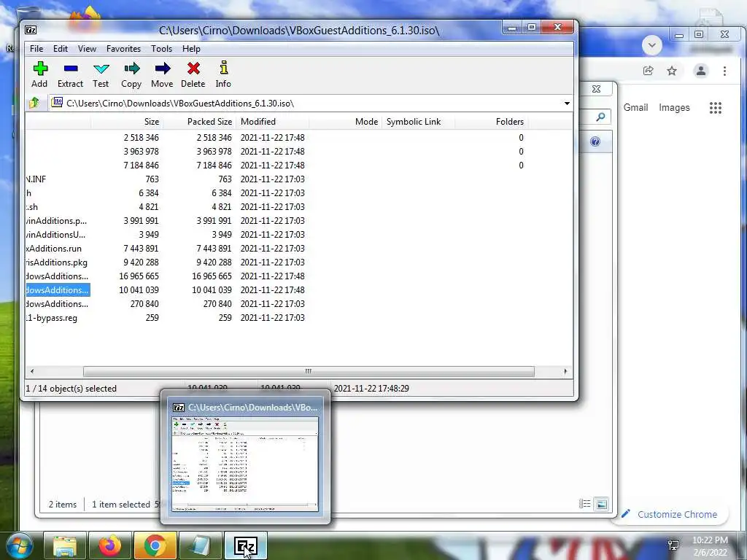
Task: Run the Test archive tool
Action: (x=101, y=75)
